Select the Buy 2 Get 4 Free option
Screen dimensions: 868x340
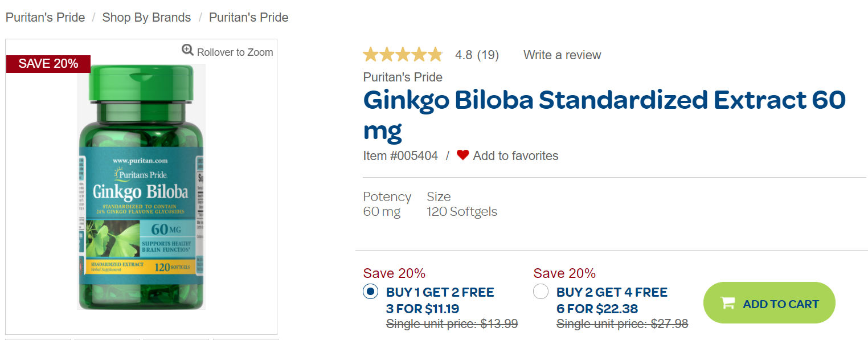click(x=541, y=292)
